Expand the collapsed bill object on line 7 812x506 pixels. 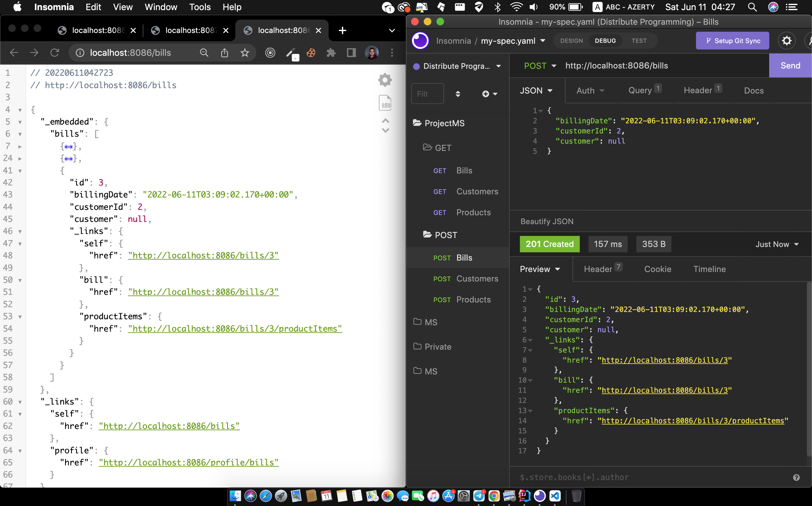(20, 146)
